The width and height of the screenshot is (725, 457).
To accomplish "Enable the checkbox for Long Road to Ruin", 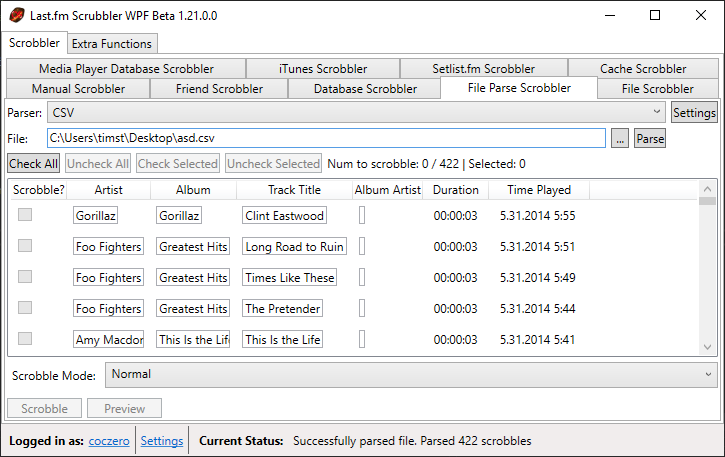I will tap(25, 246).
